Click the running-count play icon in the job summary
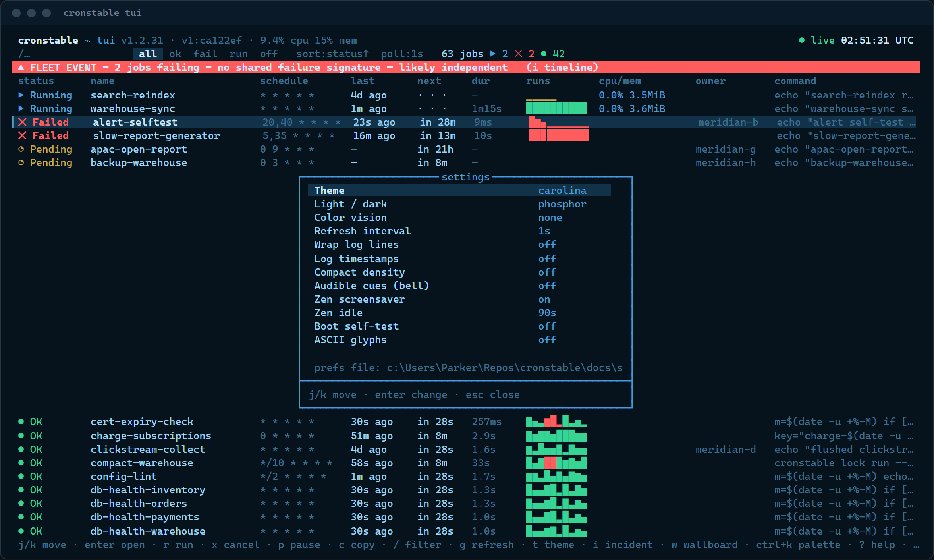Screen dimensions: 934x560 [493, 54]
